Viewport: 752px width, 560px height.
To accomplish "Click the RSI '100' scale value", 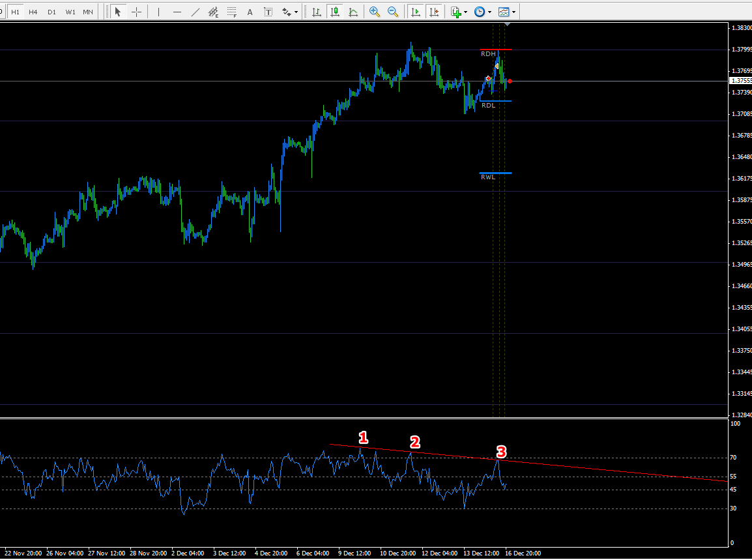I will click(735, 424).
